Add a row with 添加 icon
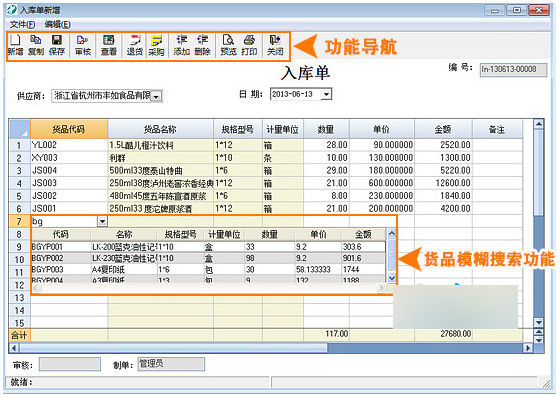Viewport: 560px width, 398px height. pyautogui.click(x=181, y=45)
